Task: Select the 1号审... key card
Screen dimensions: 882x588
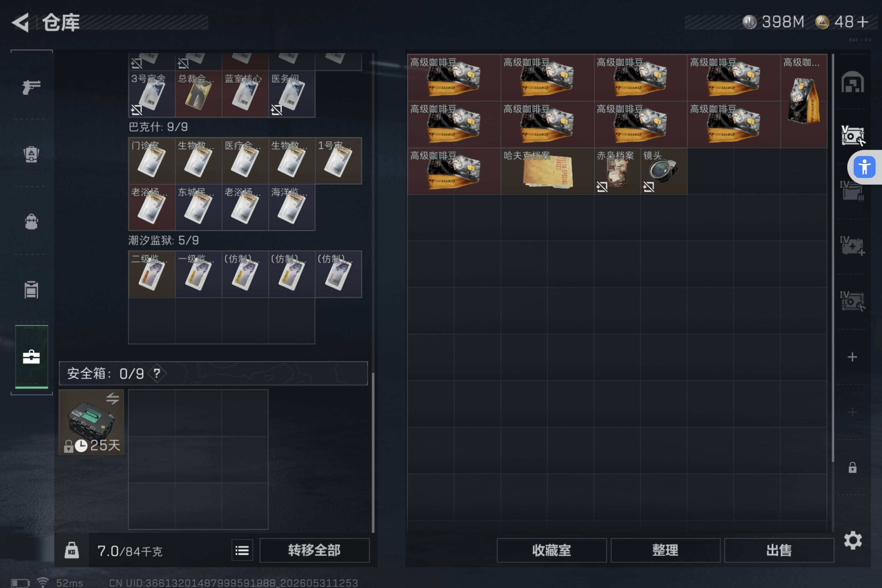Action: click(x=338, y=160)
